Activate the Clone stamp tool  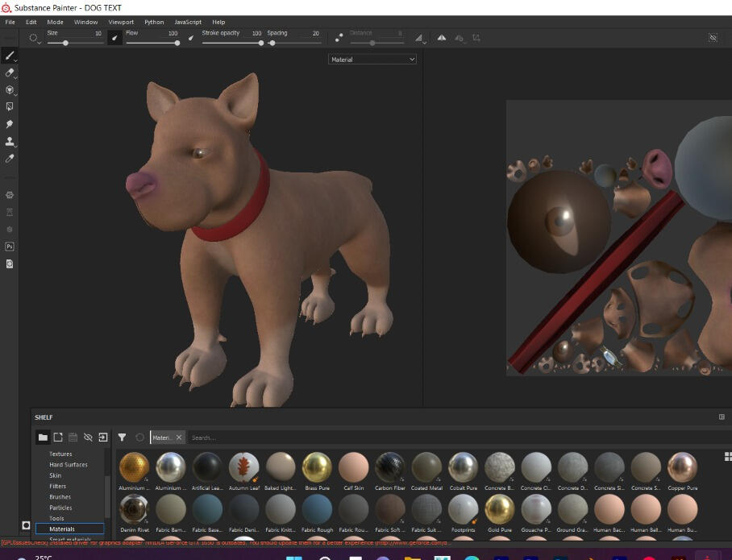pyautogui.click(x=10, y=141)
